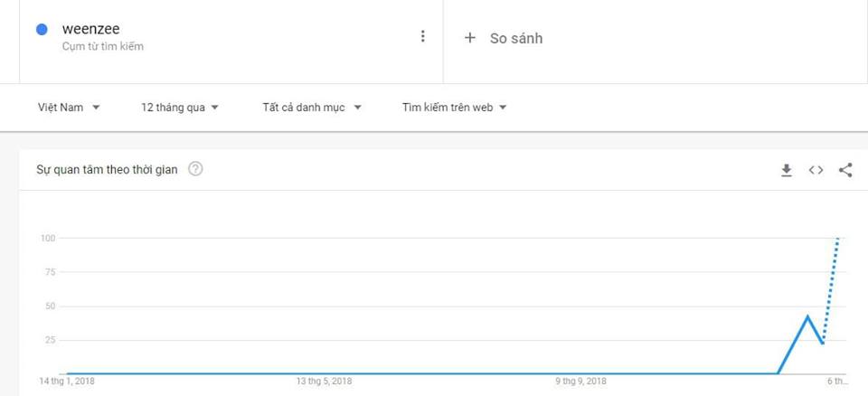Viewport: 868px width, 396px height.
Task: Edit the weenzee search term
Action: pyautogui.click(x=90, y=29)
